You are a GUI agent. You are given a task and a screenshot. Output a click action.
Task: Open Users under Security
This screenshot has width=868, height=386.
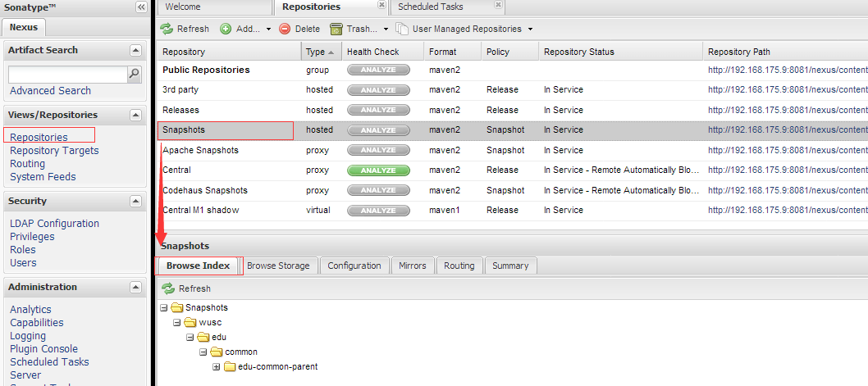pos(23,263)
